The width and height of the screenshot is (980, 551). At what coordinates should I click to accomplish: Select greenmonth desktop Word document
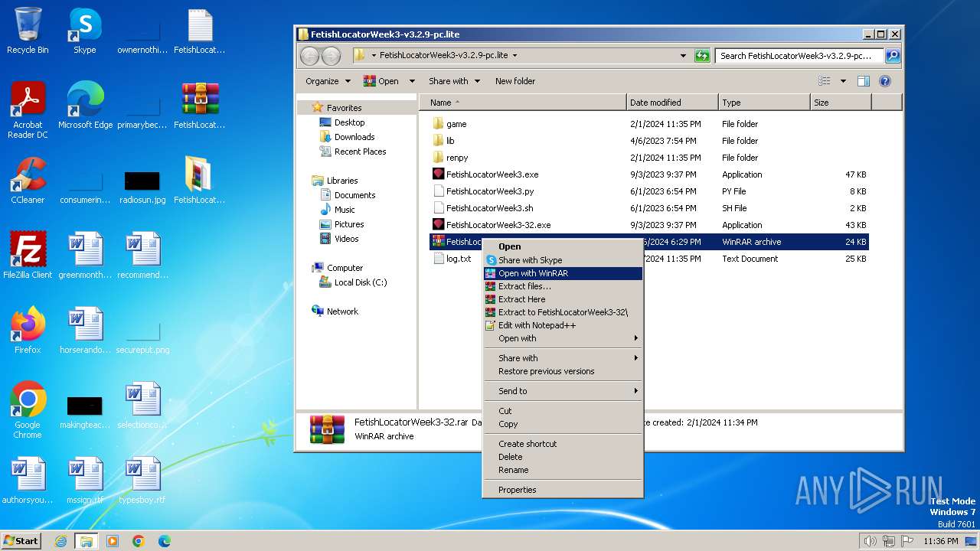pos(85,256)
